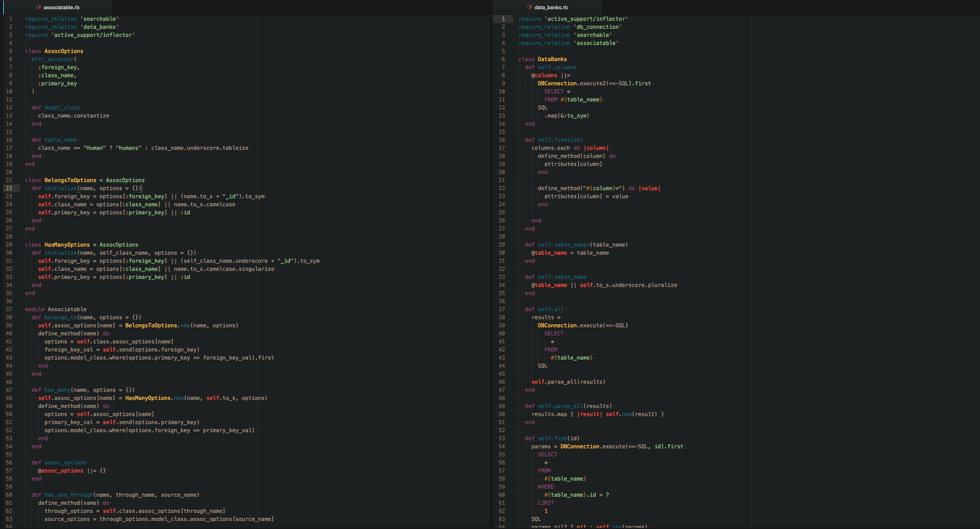This screenshot has width=980, height=529.
Task: Click 'HasManyOptions' in its class declaration
Action: point(67,245)
